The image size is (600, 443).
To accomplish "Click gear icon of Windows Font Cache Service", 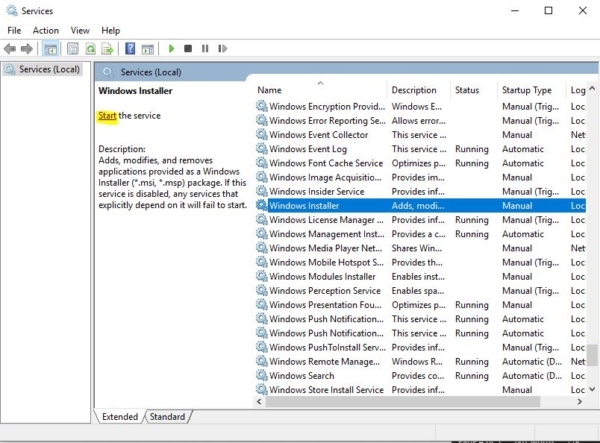I will click(x=261, y=163).
